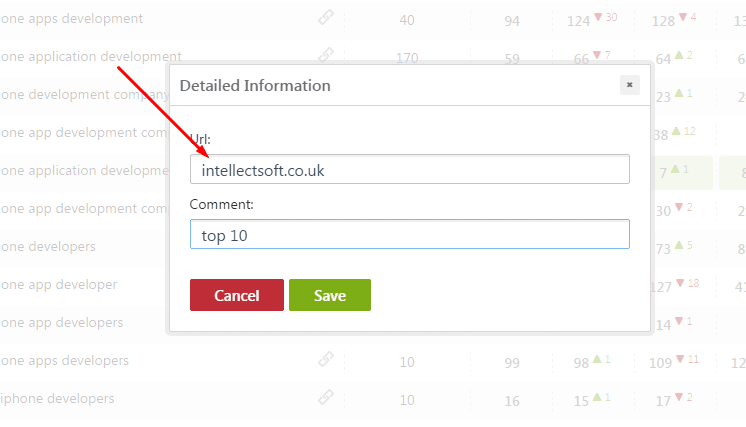This screenshot has height=427, width=746.
Task: Close the Detailed Information dialog
Action: click(629, 85)
